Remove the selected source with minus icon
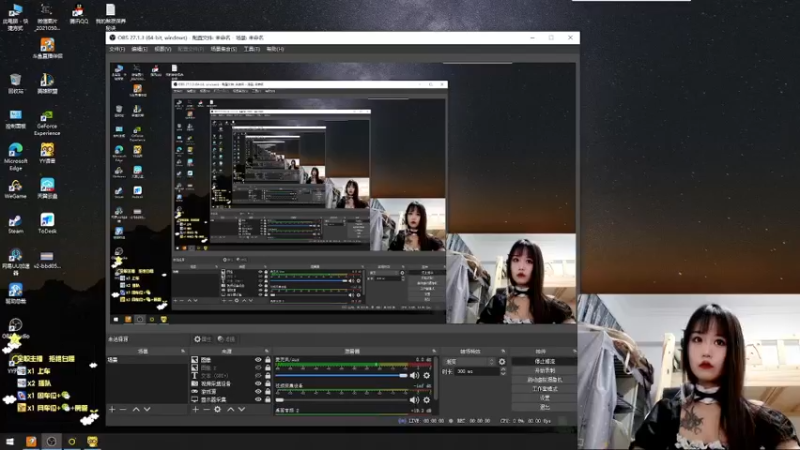This screenshot has height=450, width=800. click(206, 409)
